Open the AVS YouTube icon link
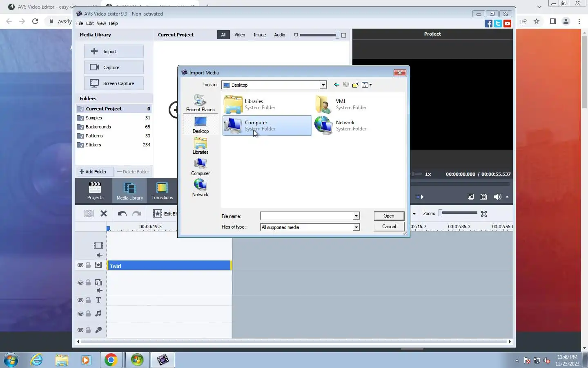Screen dimensions: 588x368 coord(507,24)
